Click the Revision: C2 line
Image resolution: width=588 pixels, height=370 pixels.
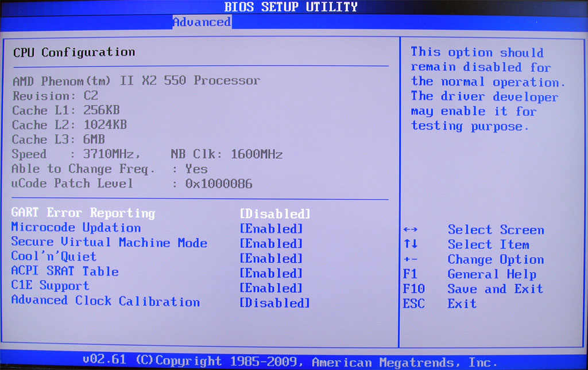(x=56, y=96)
